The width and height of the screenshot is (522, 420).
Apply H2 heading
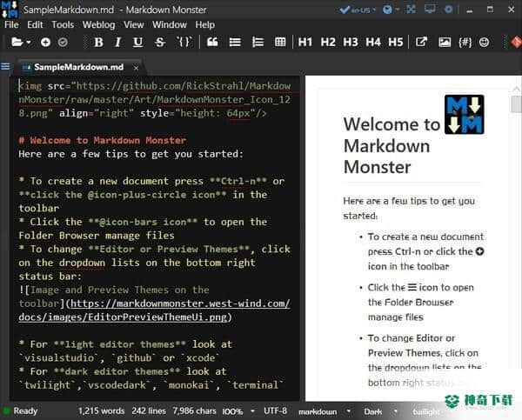tap(328, 43)
